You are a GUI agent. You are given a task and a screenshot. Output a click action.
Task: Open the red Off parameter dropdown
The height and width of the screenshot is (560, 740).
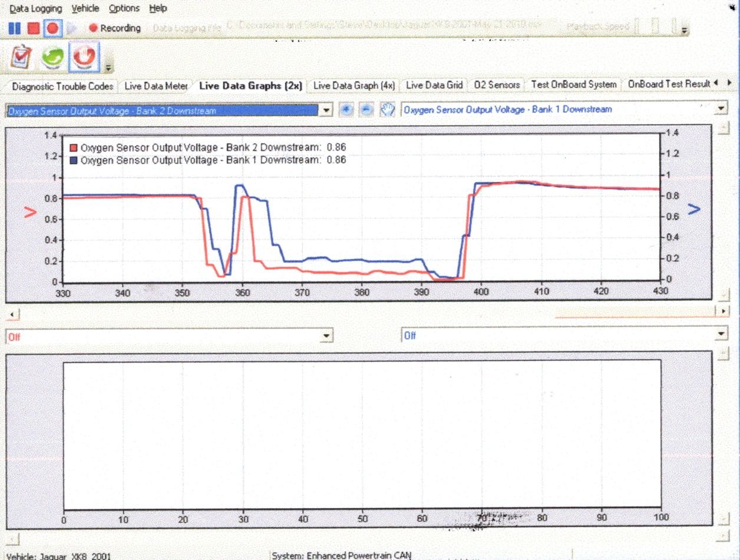point(326,336)
